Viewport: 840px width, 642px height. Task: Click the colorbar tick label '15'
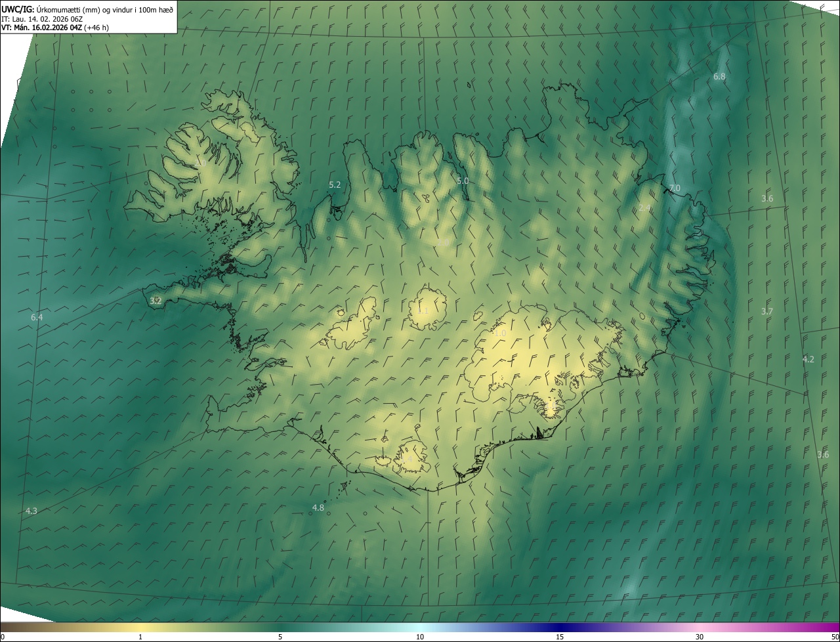[x=560, y=637]
